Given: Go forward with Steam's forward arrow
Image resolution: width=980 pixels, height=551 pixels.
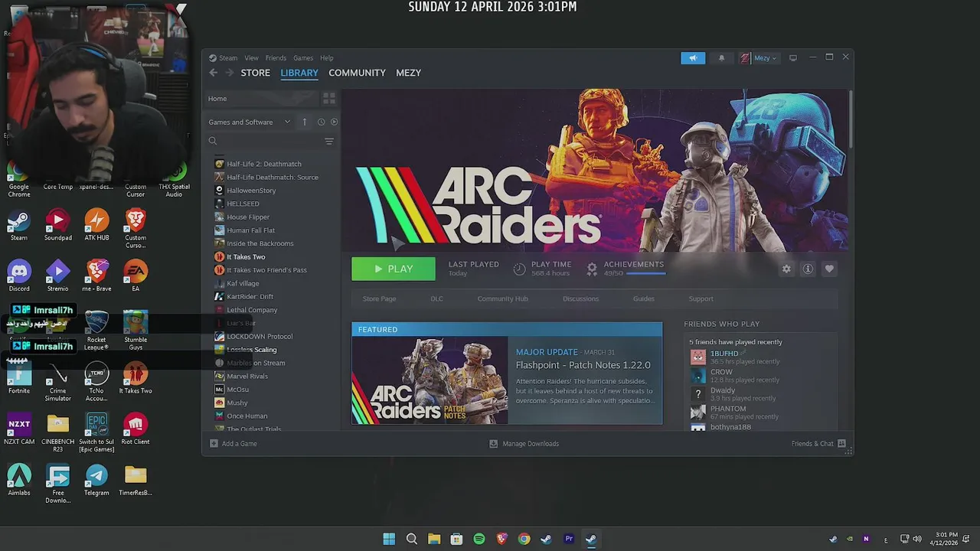Looking at the screenshot, I should pyautogui.click(x=229, y=73).
